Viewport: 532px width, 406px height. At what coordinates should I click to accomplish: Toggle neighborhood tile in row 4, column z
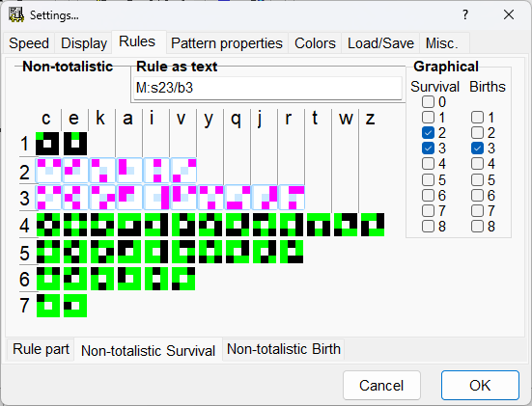coord(373,225)
